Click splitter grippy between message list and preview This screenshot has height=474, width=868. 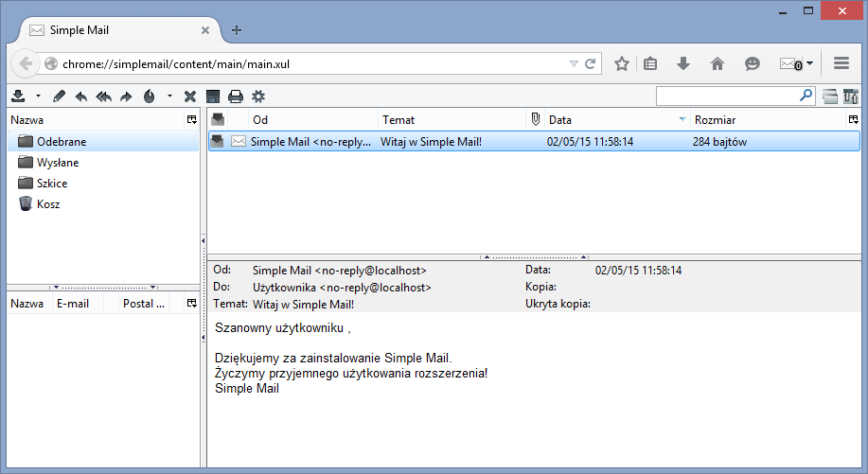tap(534, 257)
